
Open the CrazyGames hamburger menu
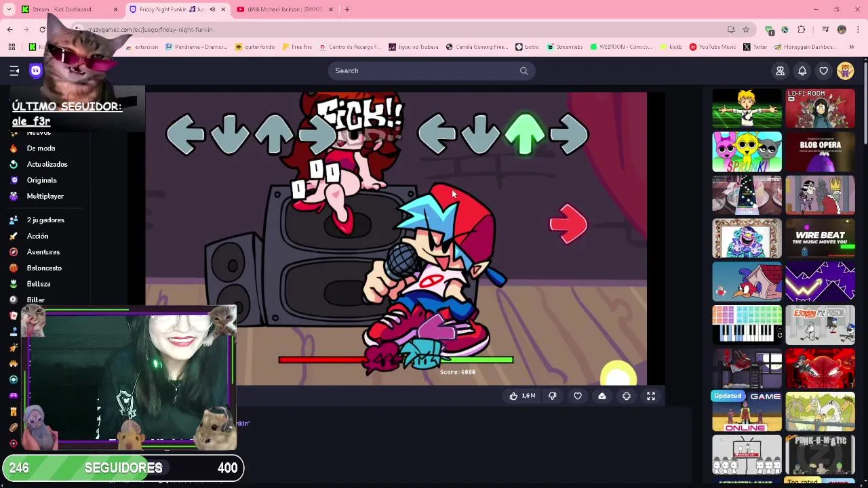pyautogui.click(x=14, y=70)
